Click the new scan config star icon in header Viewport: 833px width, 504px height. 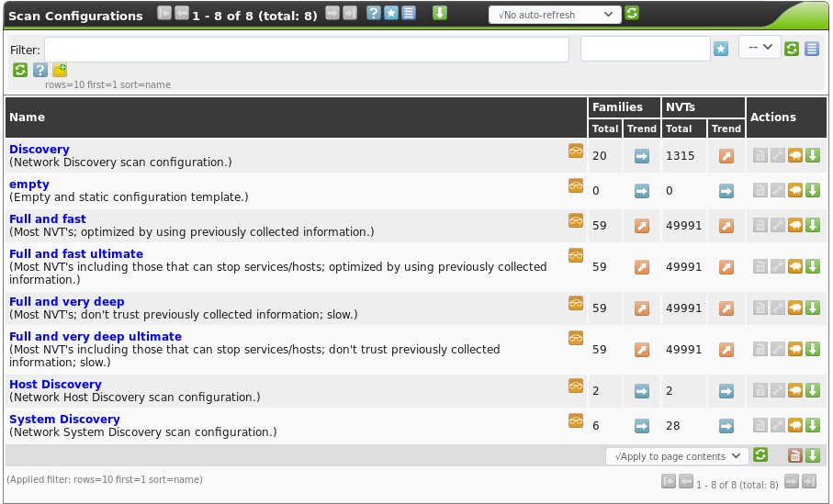(391, 13)
